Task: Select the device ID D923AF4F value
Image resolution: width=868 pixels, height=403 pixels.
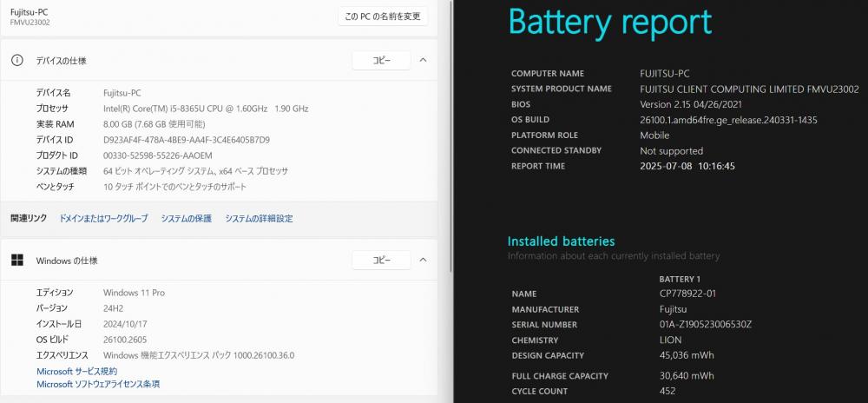Action: [x=187, y=140]
